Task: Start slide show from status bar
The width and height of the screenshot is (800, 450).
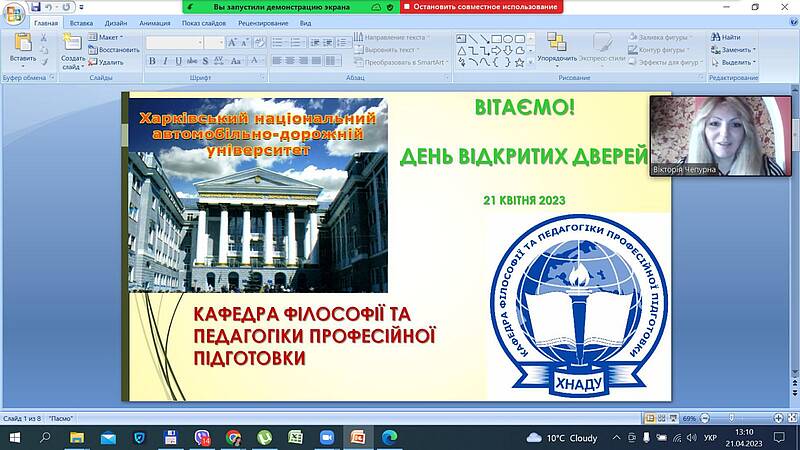Action: (x=673, y=418)
